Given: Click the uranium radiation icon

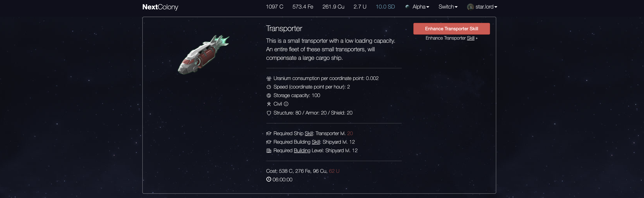Looking at the screenshot, I should tap(269, 78).
